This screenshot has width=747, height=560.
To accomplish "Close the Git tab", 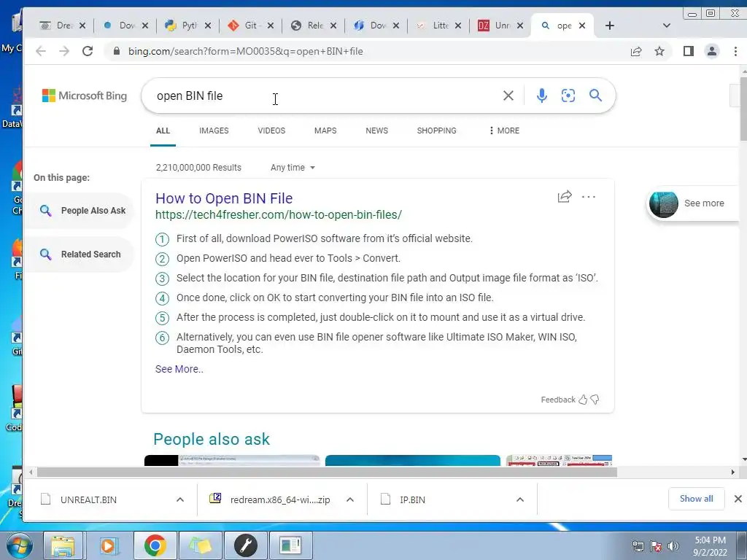I will tap(271, 26).
